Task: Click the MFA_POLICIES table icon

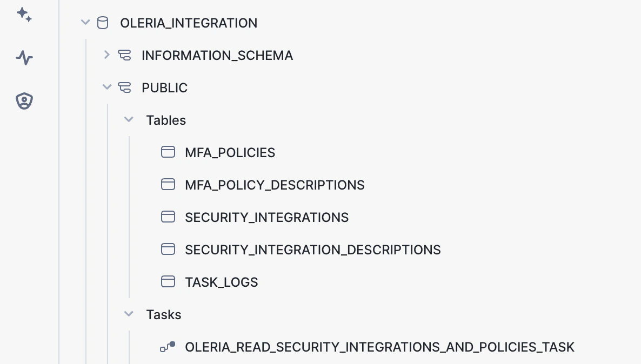Action: click(x=168, y=152)
